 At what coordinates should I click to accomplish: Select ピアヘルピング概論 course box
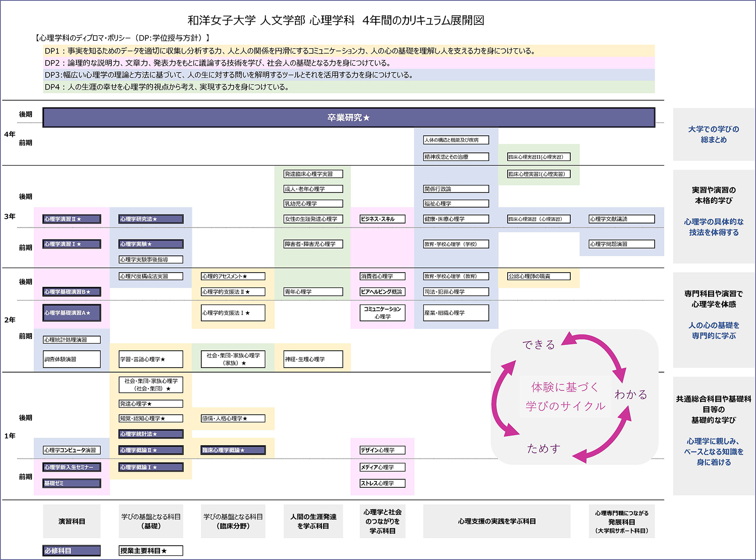382,292
